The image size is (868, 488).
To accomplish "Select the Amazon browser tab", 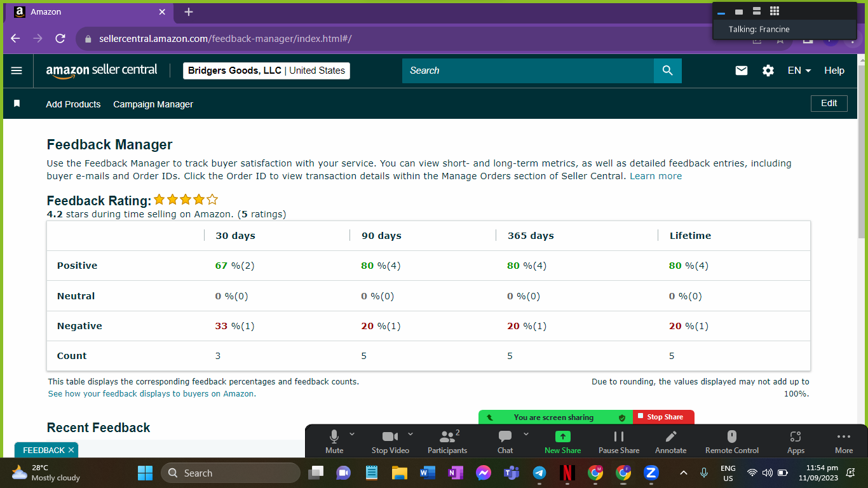I will point(90,12).
